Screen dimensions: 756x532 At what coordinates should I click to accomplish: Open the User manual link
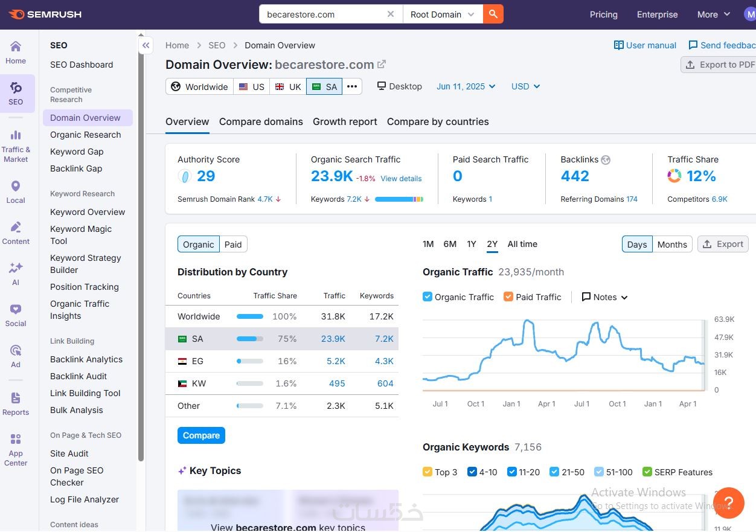point(645,45)
